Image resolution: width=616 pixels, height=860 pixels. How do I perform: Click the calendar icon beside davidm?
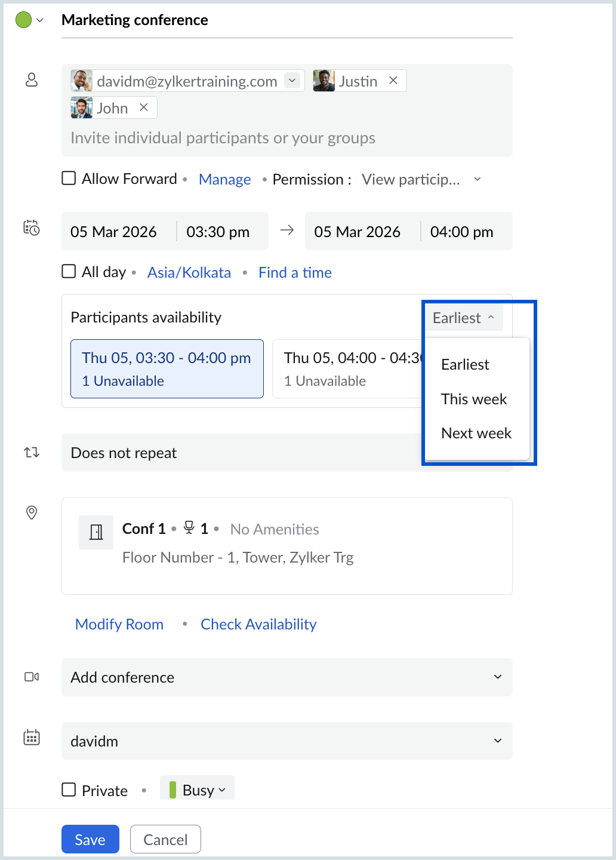(31, 738)
